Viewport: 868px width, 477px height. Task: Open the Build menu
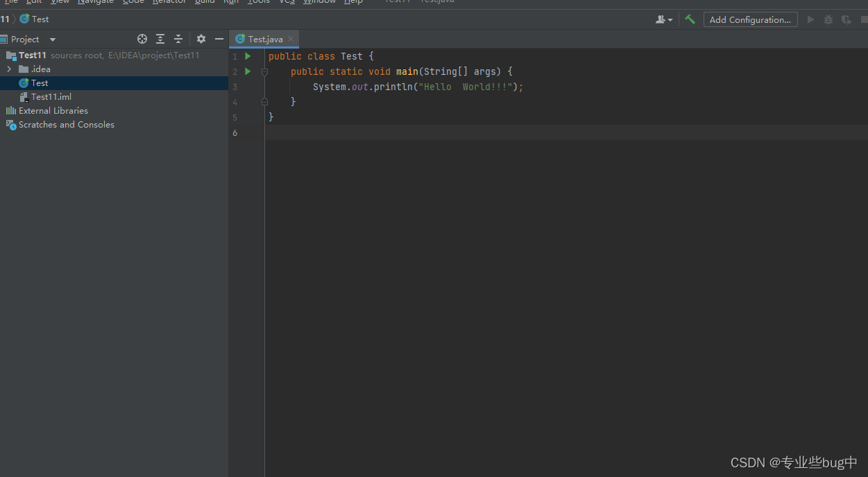point(205,2)
